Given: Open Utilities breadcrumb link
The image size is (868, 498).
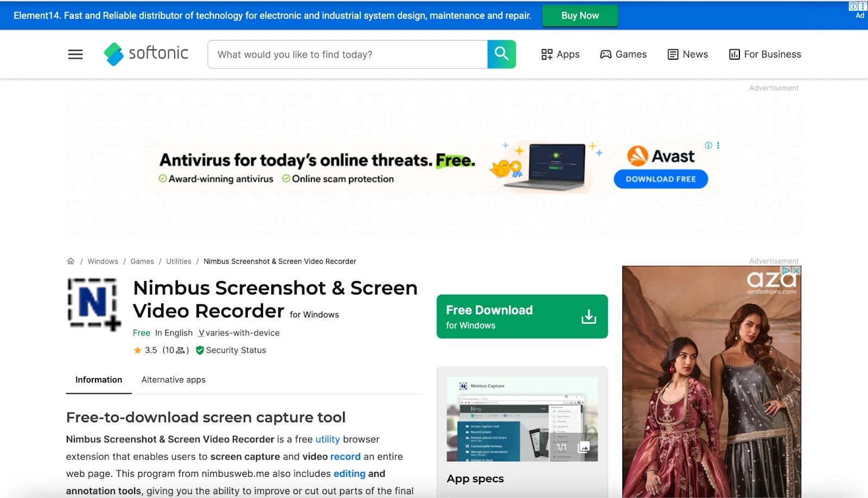Looking at the screenshot, I should (178, 261).
